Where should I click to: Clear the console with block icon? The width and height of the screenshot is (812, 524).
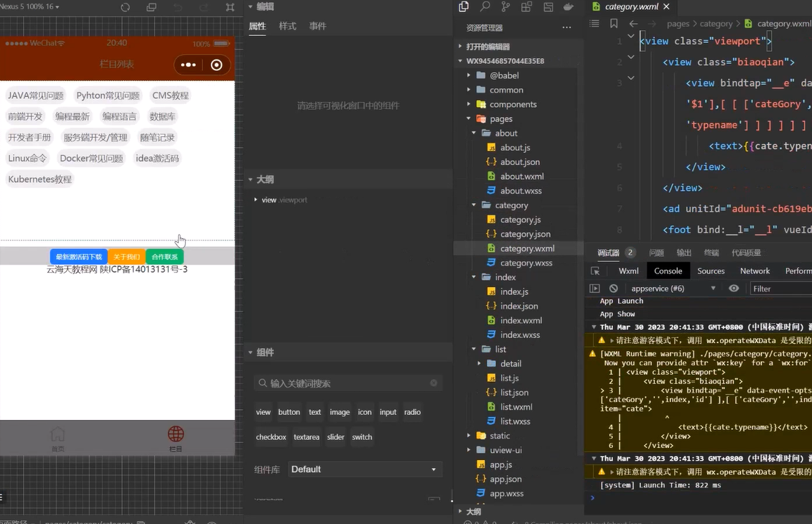[614, 289]
